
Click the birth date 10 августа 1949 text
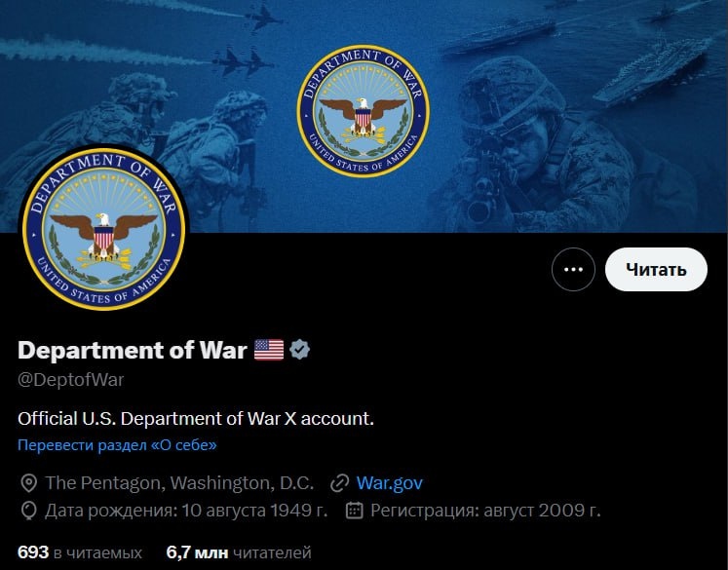click(x=254, y=511)
